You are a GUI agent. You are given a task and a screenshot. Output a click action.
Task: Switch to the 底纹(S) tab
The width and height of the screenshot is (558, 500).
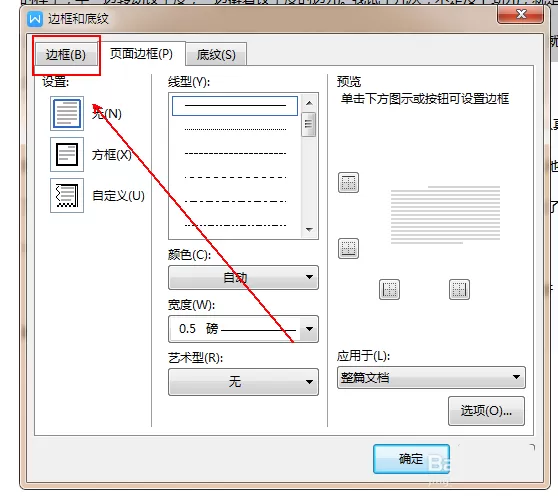tap(216, 54)
